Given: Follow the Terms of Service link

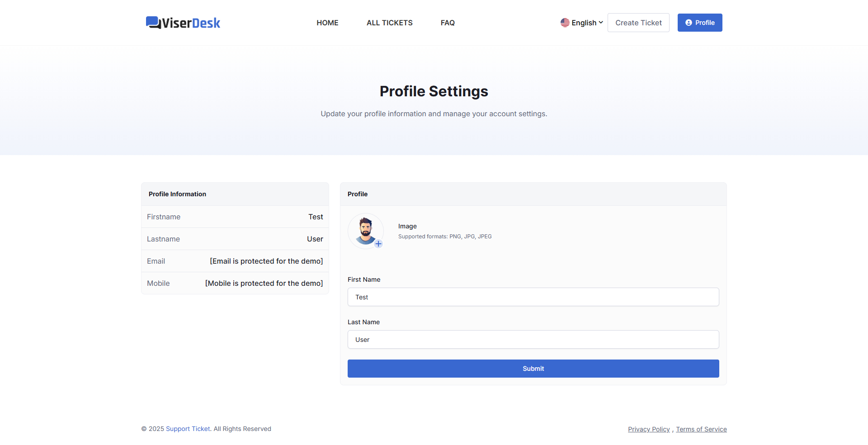Looking at the screenshot, I should (701, 429).
